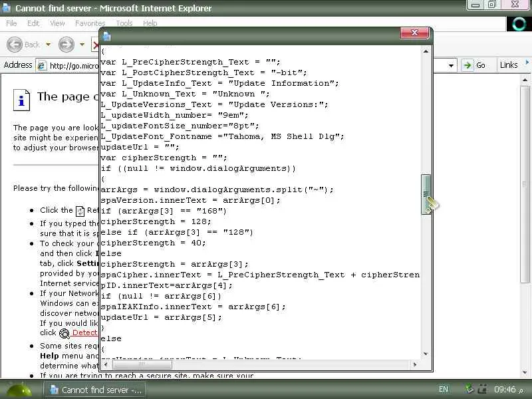Click the Forward arrow icon in the toolbar

point(66,45)
